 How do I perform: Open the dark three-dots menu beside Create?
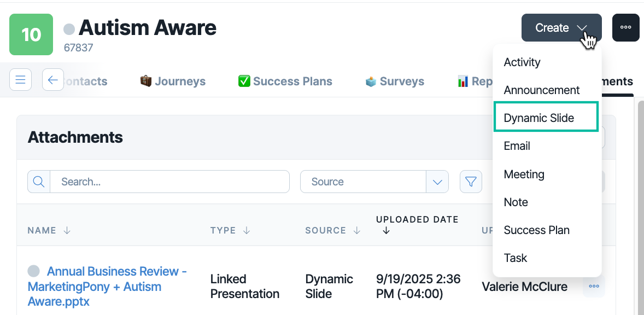625,27
